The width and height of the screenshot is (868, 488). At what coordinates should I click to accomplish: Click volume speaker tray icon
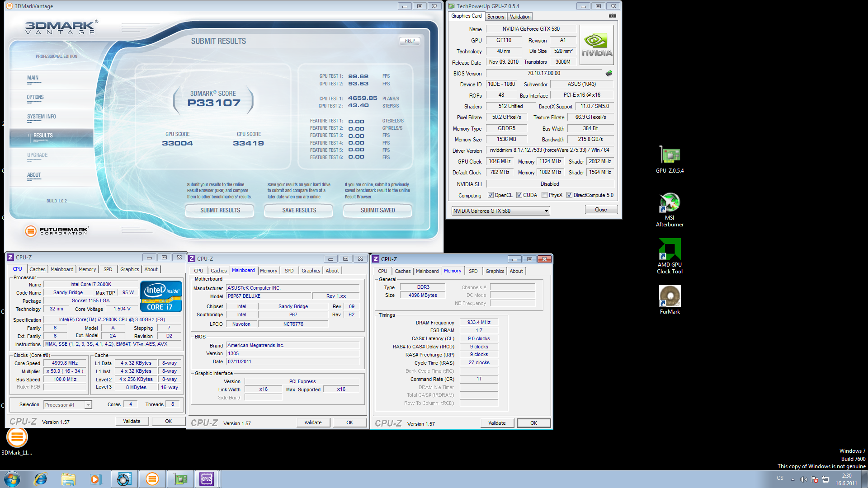[x=803, y=479]
